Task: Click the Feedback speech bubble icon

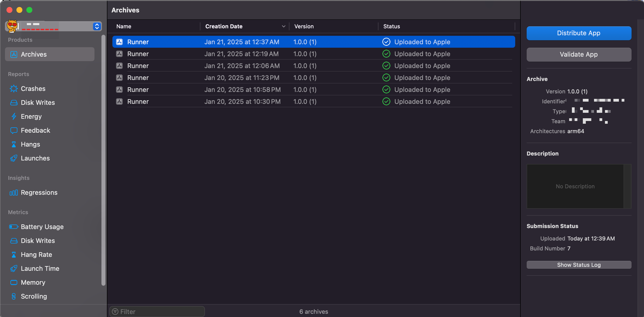Action: (x=14, y=130)
